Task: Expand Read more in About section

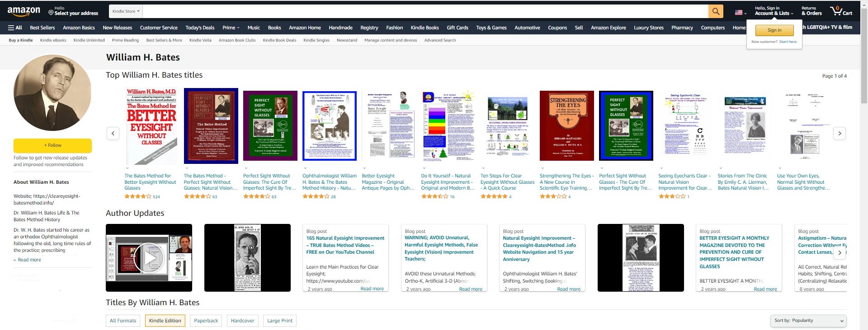Action: tap(29, 260)
